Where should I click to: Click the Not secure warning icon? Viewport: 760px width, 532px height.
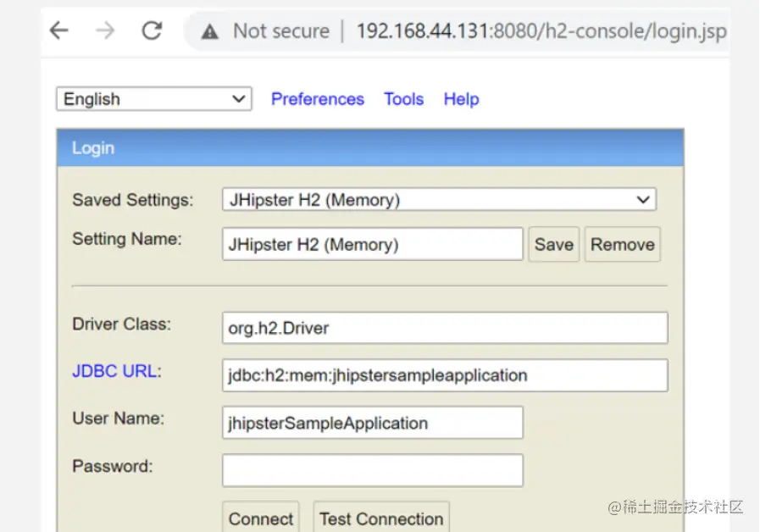(x=209, y=32)
